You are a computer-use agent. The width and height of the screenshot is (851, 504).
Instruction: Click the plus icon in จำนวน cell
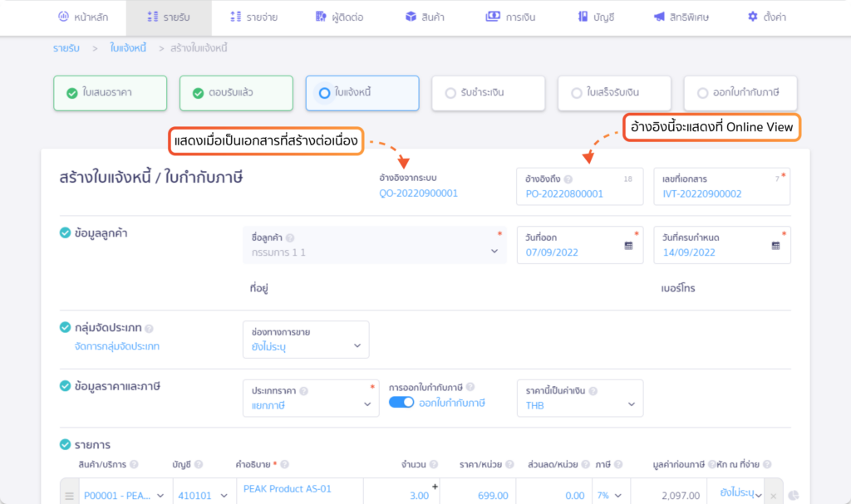[434, 487]
